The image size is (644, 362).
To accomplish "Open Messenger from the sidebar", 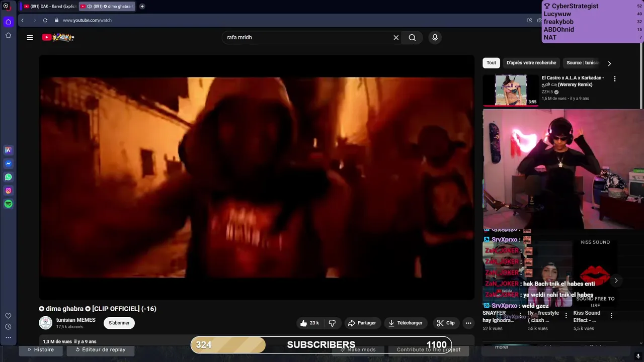I will 8,163.
